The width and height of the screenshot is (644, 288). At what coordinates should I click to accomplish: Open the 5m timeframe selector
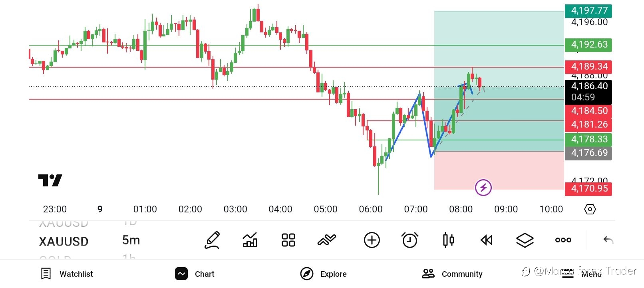(131, 240)
